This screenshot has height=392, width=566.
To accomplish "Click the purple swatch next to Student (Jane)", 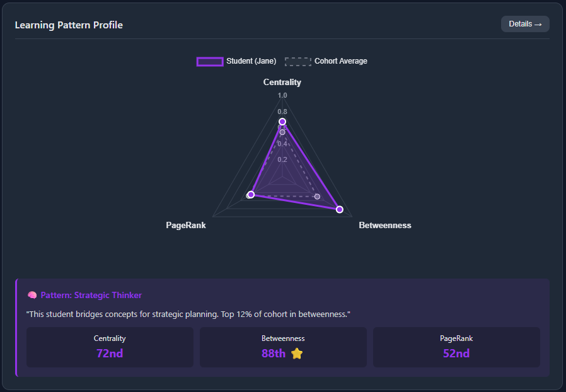I will 211,61.
